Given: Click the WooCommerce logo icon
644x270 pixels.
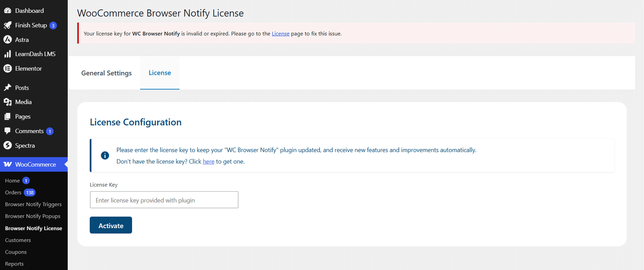Looking at the screenshot, I should point(8,164).
